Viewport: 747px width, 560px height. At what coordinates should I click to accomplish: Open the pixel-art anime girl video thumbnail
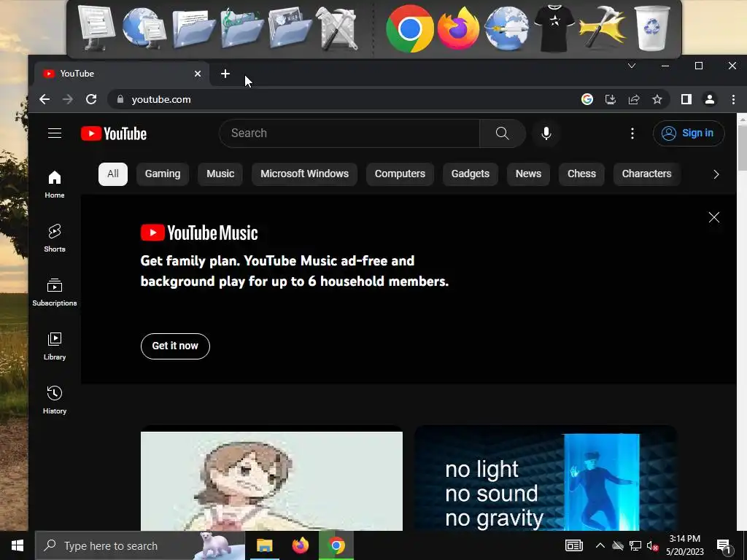(x=271, y=481)
